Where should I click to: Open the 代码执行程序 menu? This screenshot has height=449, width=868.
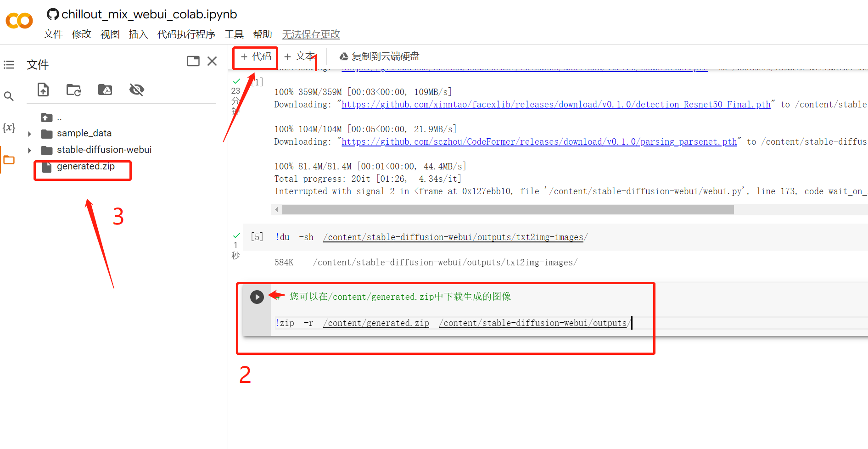186,34
